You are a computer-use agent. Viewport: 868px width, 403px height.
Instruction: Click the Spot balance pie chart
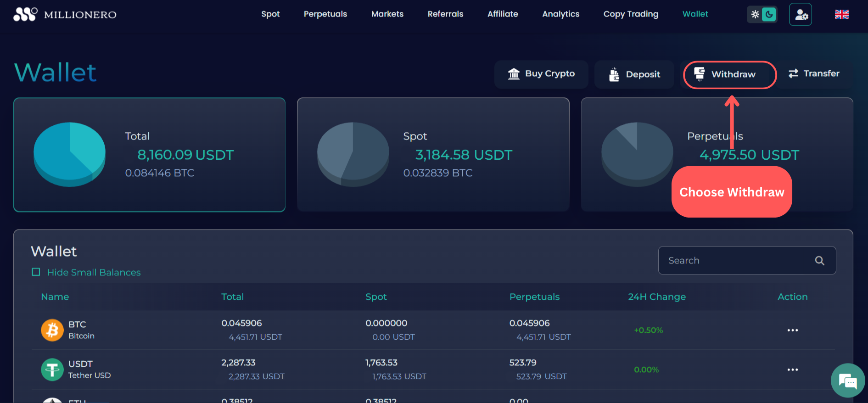pos(353,154)
